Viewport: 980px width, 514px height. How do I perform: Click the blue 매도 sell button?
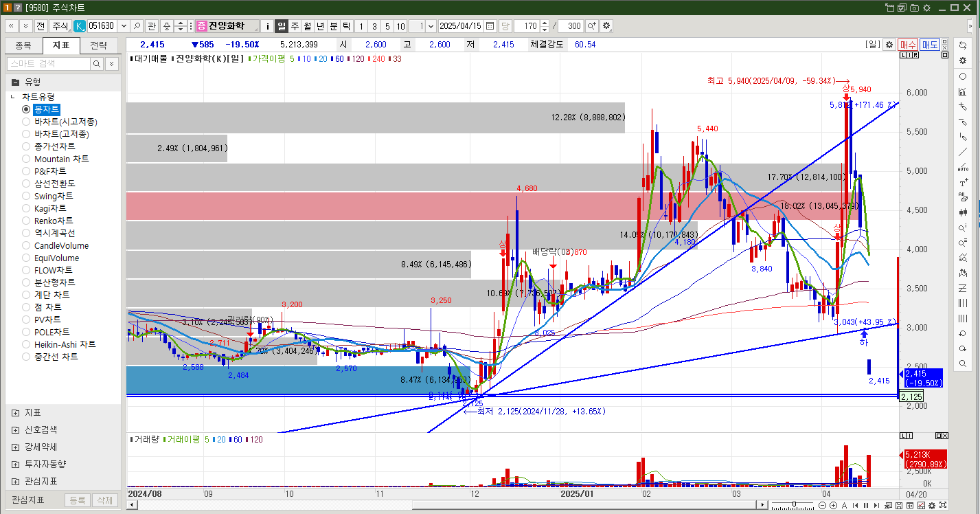930,44
